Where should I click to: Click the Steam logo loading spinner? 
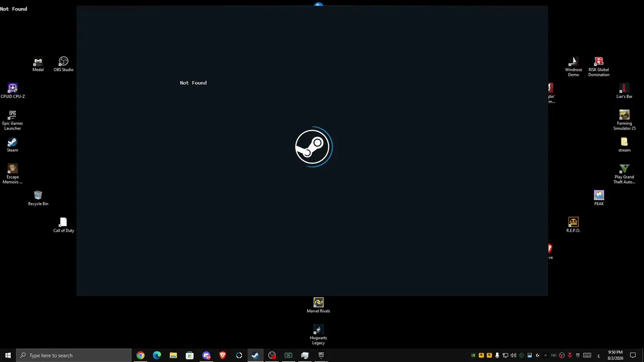pos(313,147)
